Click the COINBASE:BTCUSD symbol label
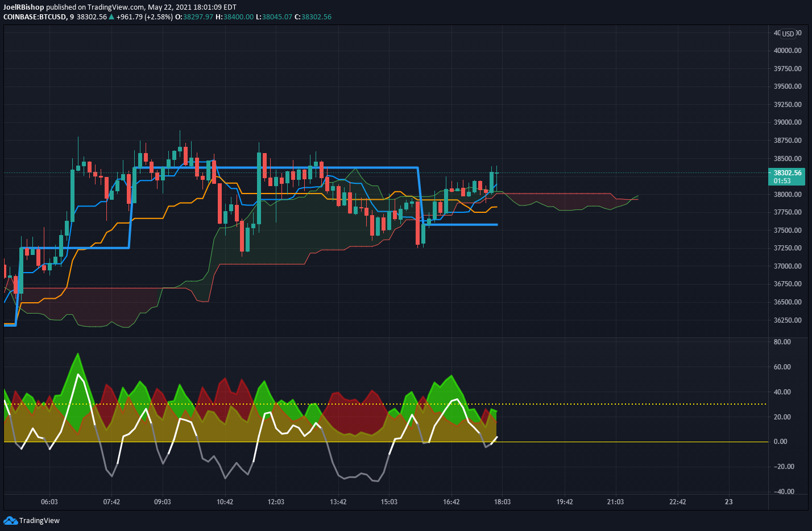 point(35,17)
